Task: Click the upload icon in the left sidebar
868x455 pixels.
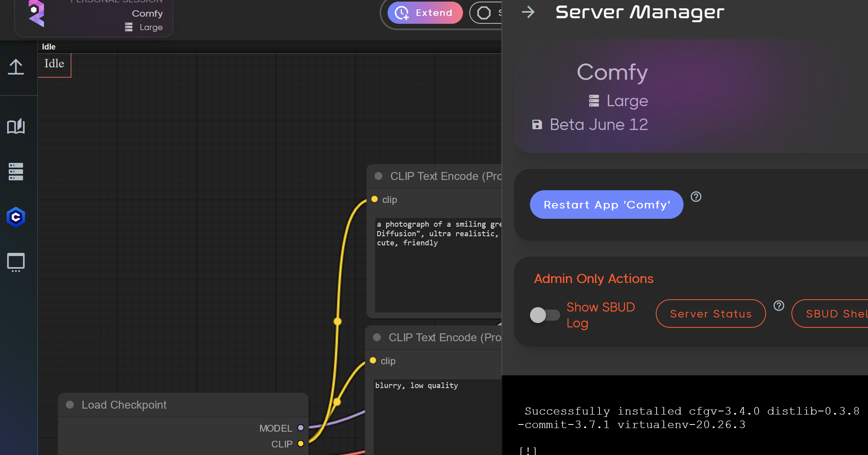Action: pyautogui.click(x=16, y=67)
